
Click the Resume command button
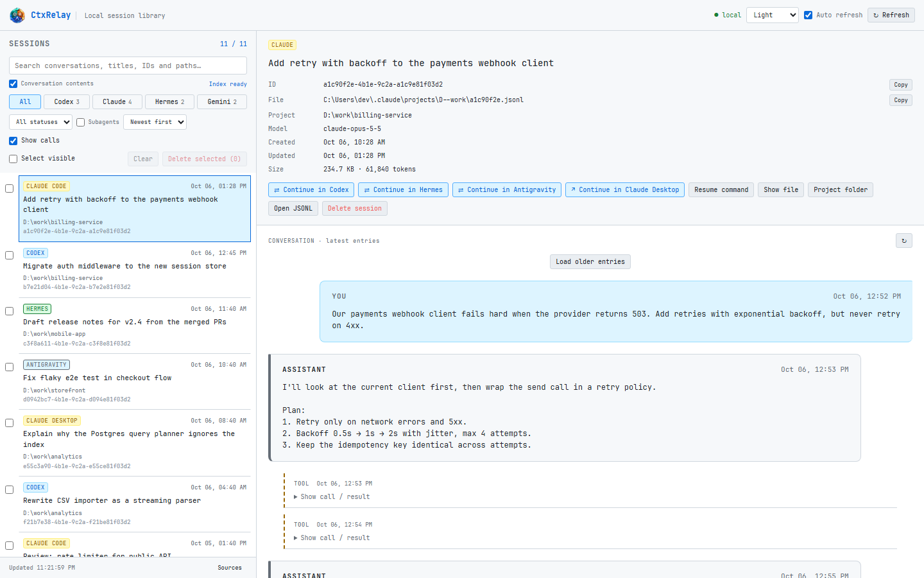(721, 190)
